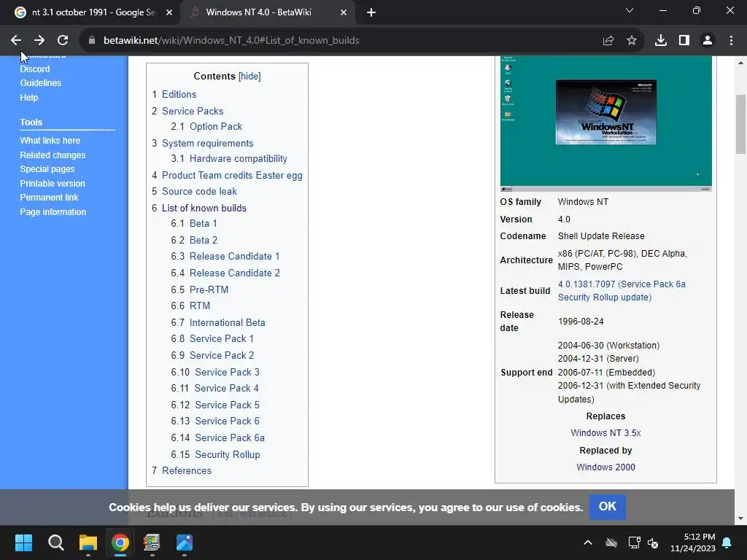Hide the Contents table
Image resolution: width=747 pixels, height=560 pixels.
click(249, 76)
